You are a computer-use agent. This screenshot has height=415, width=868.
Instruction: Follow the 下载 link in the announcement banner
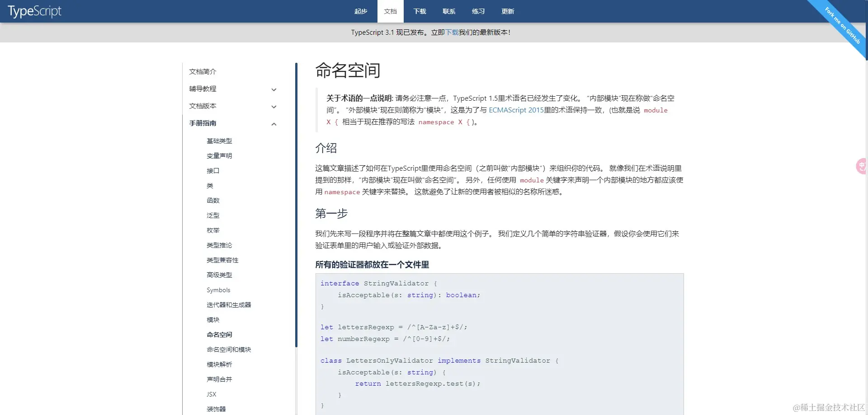point(452,33)
